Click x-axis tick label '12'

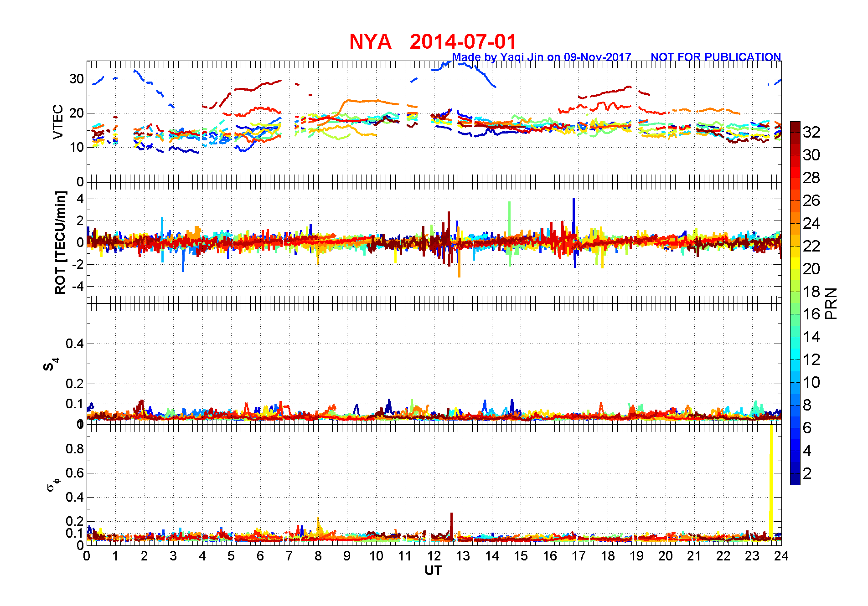coord(434,556)
